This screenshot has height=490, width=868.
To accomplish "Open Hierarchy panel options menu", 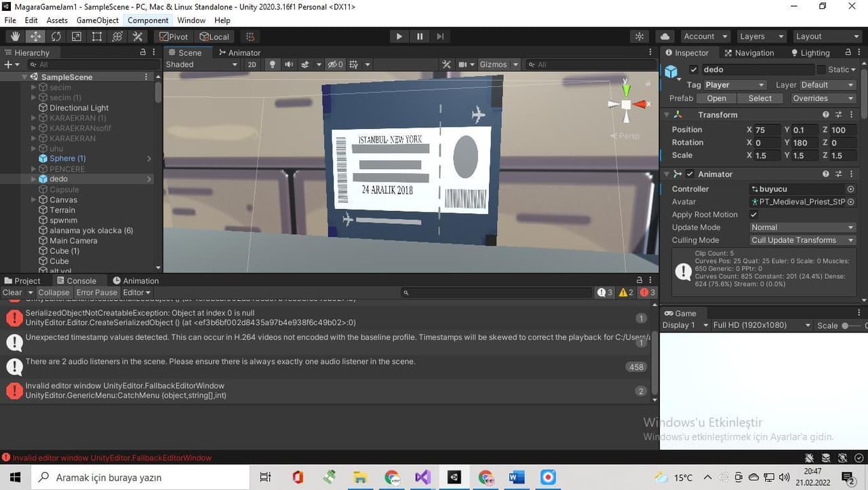I will pos(153,52).
